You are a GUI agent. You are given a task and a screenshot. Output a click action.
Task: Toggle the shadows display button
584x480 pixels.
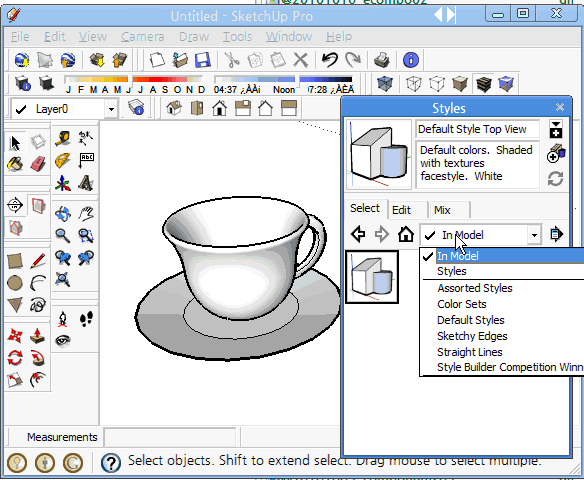47,83
